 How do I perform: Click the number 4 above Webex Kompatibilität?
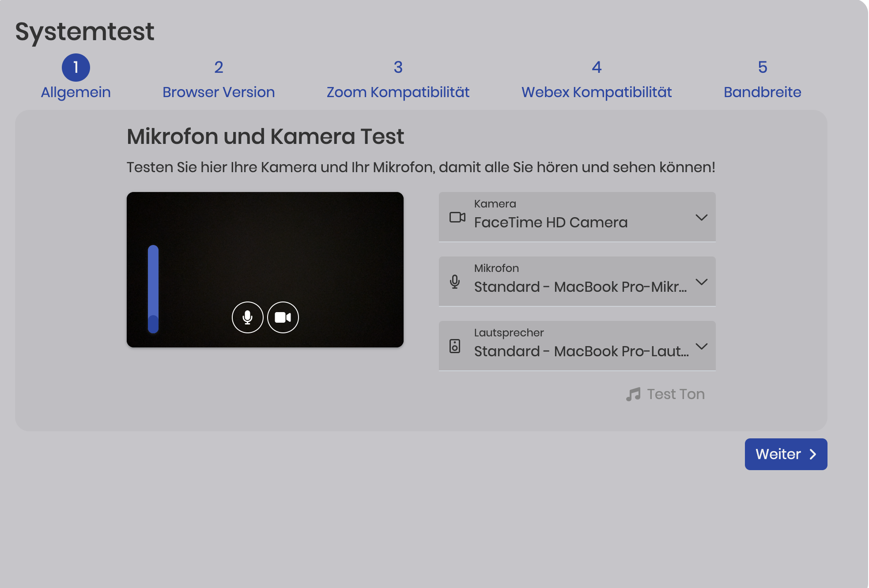pos(597,67)
